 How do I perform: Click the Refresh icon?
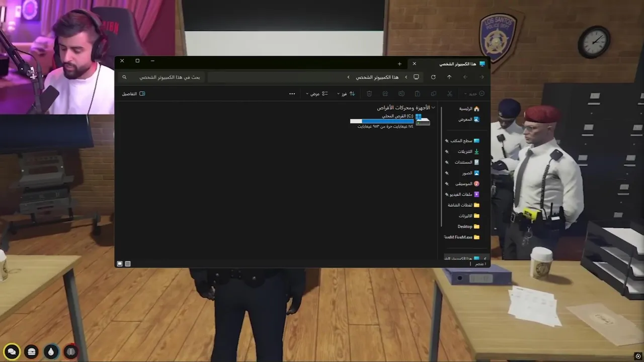pos(433,77)
